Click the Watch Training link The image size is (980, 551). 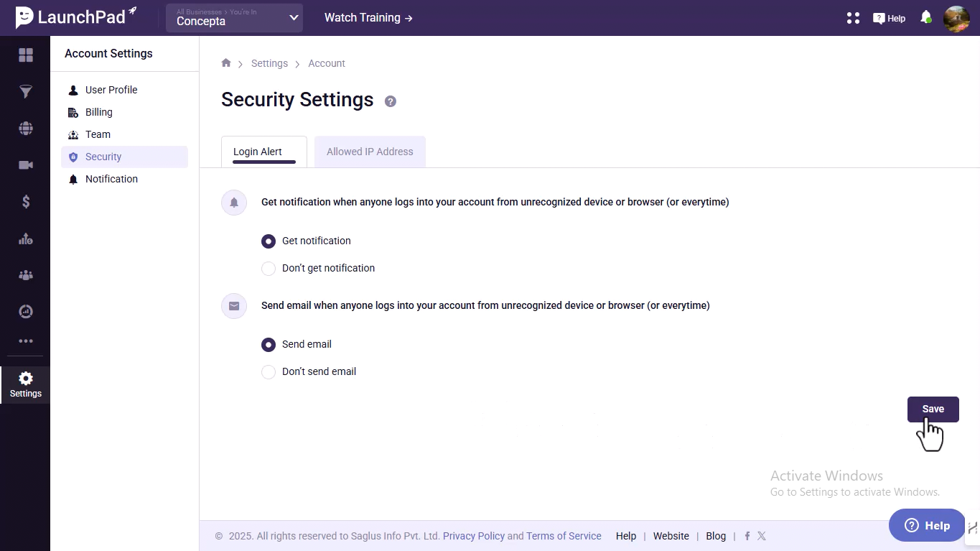pyautogui.click(x=368, y=17)
